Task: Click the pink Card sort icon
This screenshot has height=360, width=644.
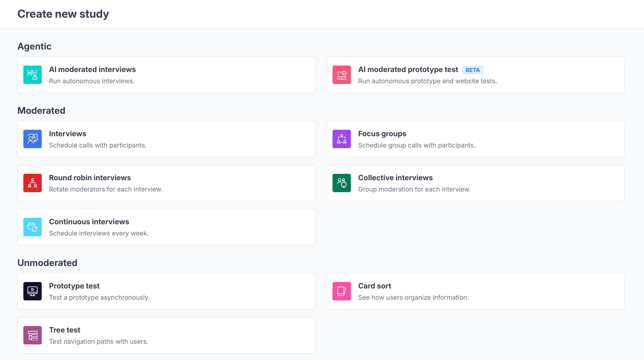Action: pyautogui.click(x=341, y=291)
